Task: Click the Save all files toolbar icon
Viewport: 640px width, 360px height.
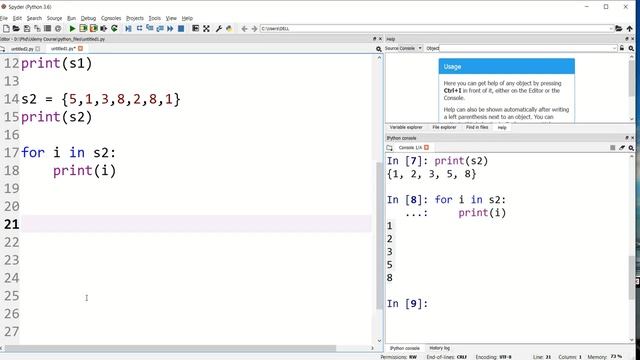Action: pos(37,29)
